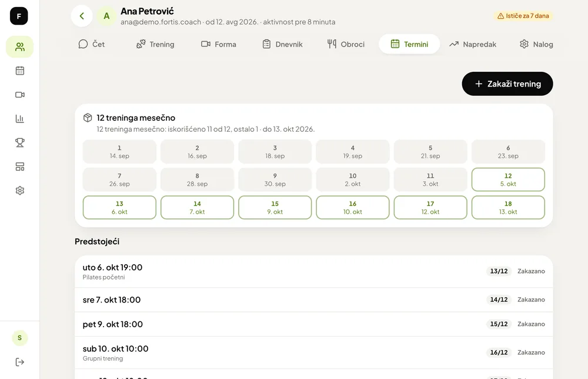Open the 'sub 10. okt 10:00' appointment row
The image size is (588, 379).
point(314,353)
